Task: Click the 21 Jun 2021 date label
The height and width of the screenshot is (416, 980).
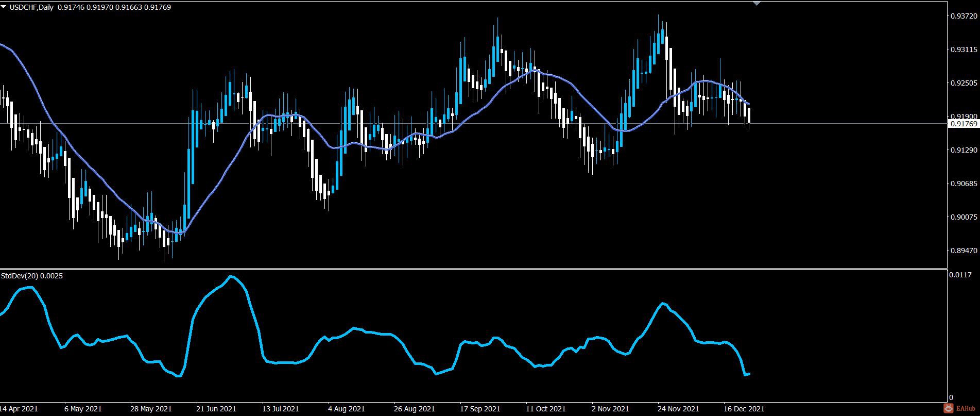Action: coord(216,409)
